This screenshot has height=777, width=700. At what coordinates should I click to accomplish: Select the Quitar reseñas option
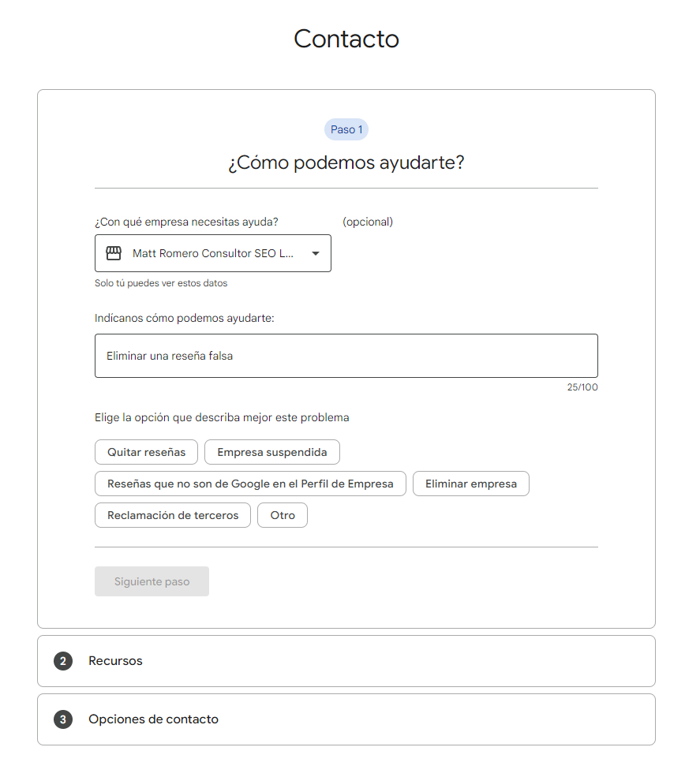(146, 452)
